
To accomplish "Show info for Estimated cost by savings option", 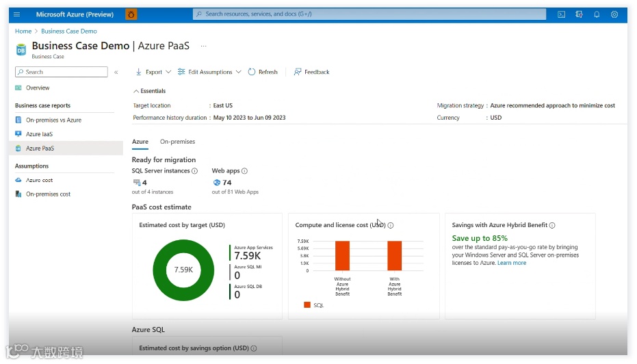I will click(253, 348).
